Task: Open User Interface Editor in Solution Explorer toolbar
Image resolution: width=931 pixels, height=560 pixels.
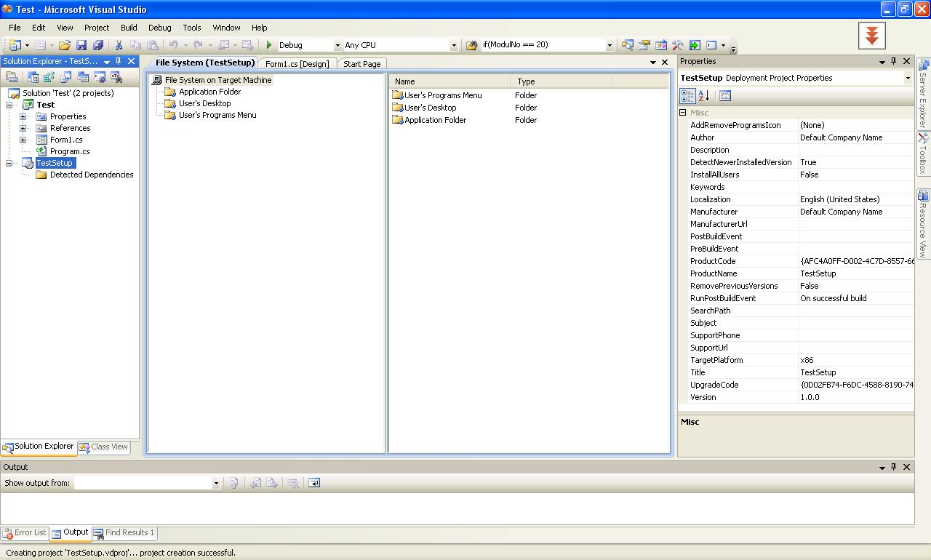Action: pos(83,76)
